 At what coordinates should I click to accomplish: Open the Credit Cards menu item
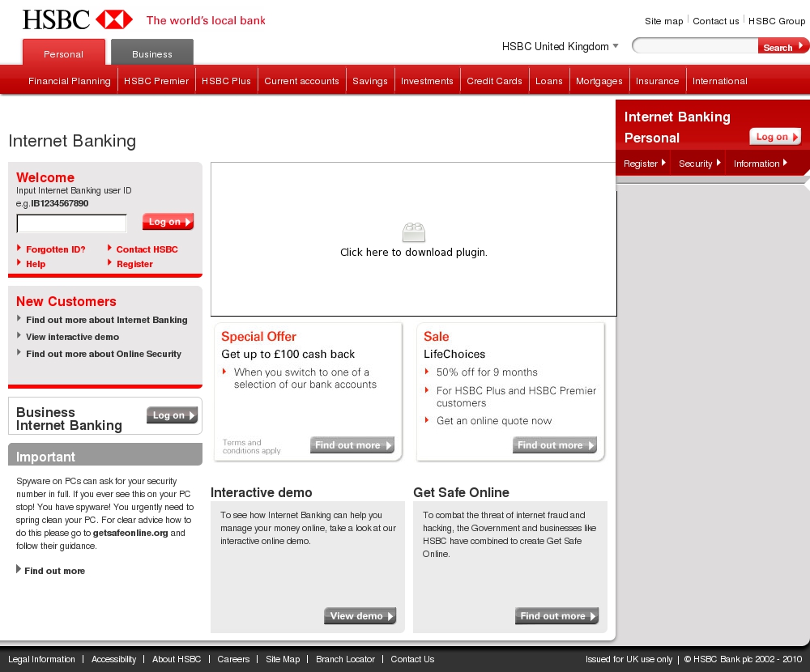(x=494, y=81)
